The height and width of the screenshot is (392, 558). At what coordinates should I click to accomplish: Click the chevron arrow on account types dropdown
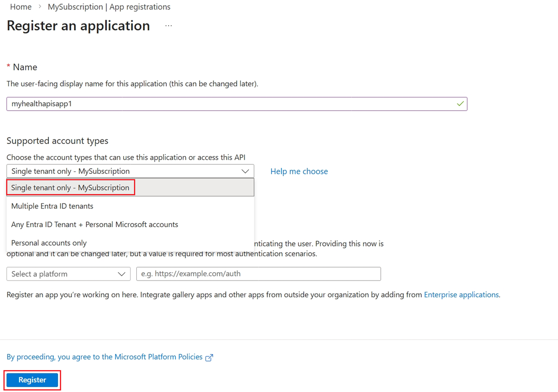coord(245,171)
